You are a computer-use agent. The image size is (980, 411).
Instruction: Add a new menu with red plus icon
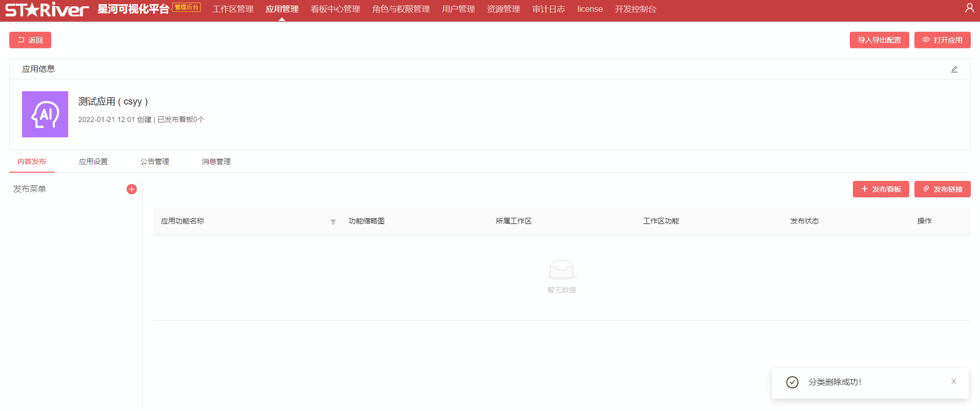(132, 189)
